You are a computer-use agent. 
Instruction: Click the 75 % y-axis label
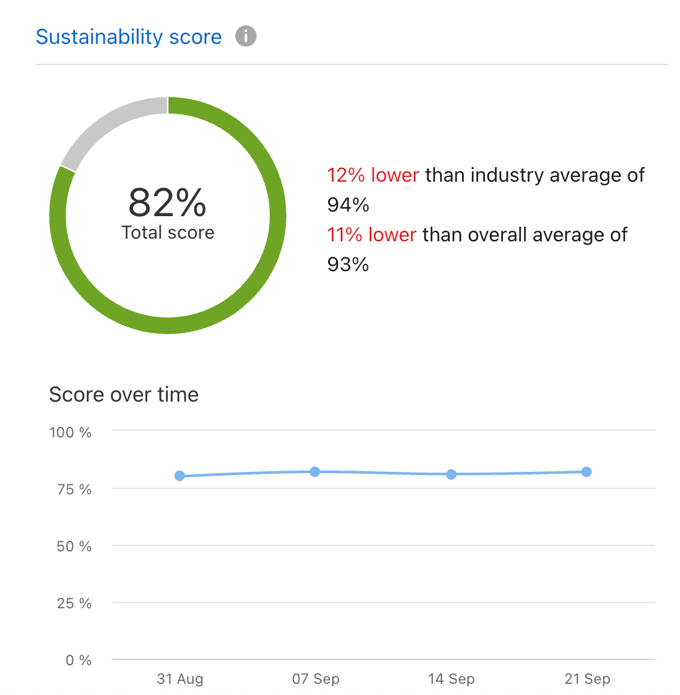pyautogui.click(x=74, y=489)
